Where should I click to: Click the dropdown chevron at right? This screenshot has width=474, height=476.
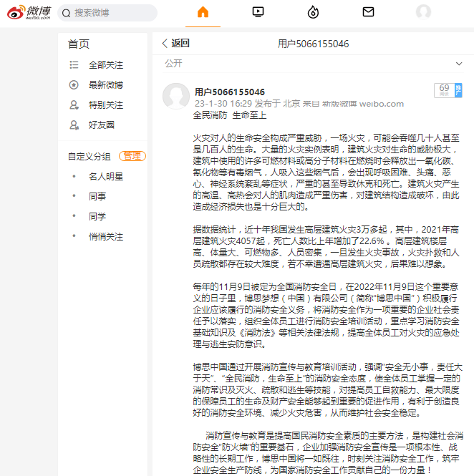(x=459, y=64)
